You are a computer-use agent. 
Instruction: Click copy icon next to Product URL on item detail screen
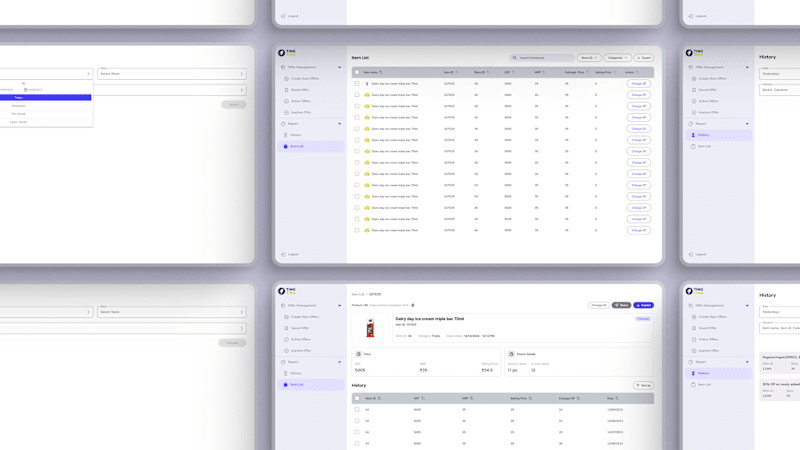[x=413, y=305]
